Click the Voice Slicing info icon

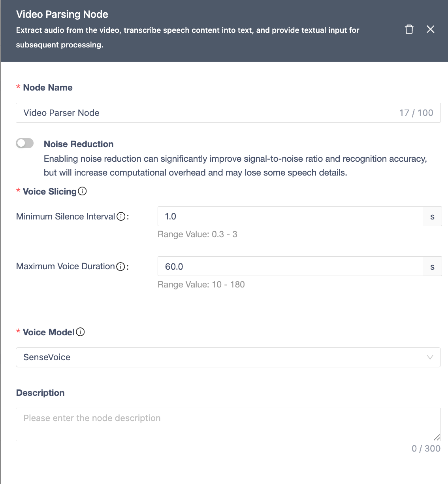click(82, 191)
